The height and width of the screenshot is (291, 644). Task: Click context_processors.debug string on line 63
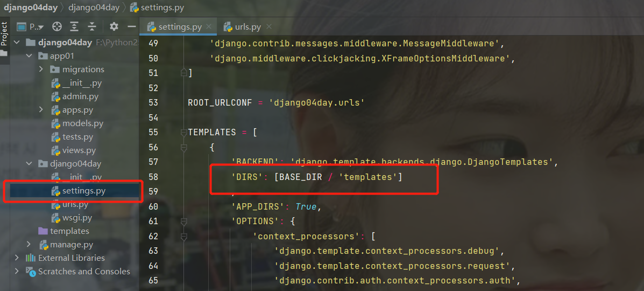[386, 251]
